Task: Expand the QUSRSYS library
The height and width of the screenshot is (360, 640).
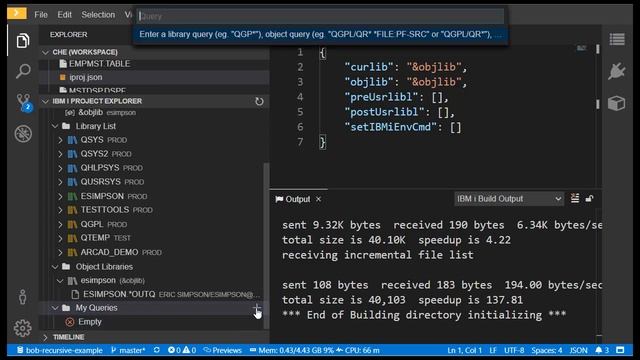Action: pos(60,182)
